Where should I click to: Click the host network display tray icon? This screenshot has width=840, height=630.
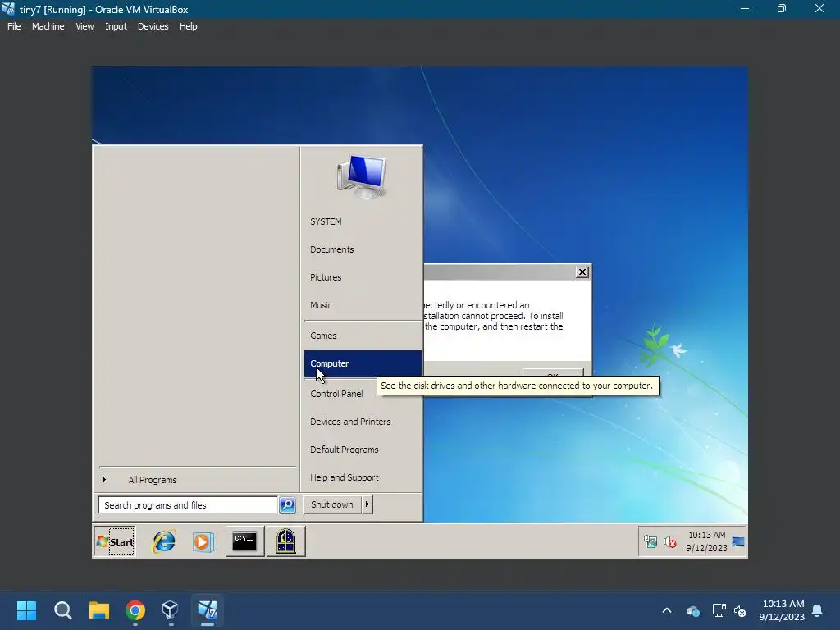coord(719,610)
